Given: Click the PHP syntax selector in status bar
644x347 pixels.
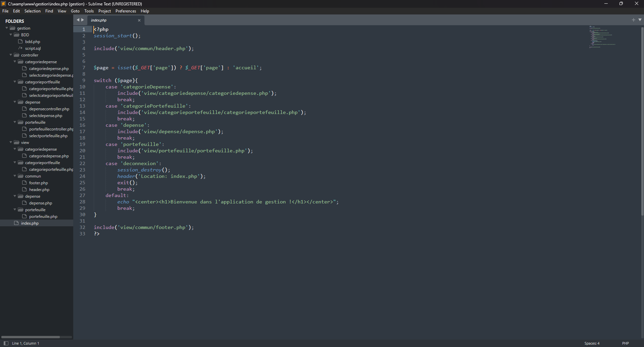Looking at the screenshot, I should (625, 343).
